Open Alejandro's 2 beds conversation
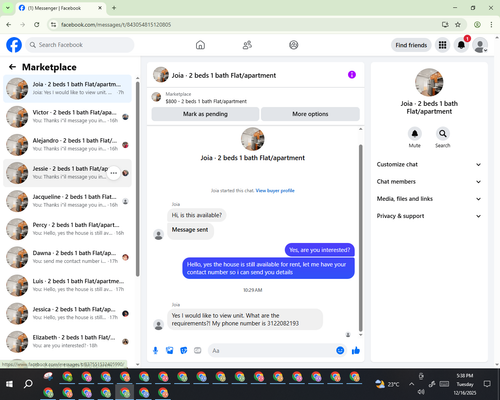This screenshot has width=500, height=400. (x=67, y=145)
